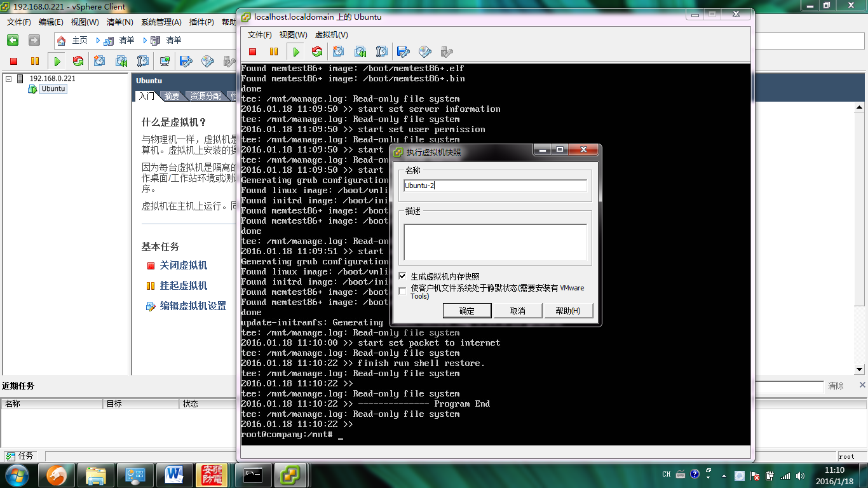Click take snapshot icon in main vSphere toolbar
Image resolution: width=868 pixels, height=488 pixels.
100,61
